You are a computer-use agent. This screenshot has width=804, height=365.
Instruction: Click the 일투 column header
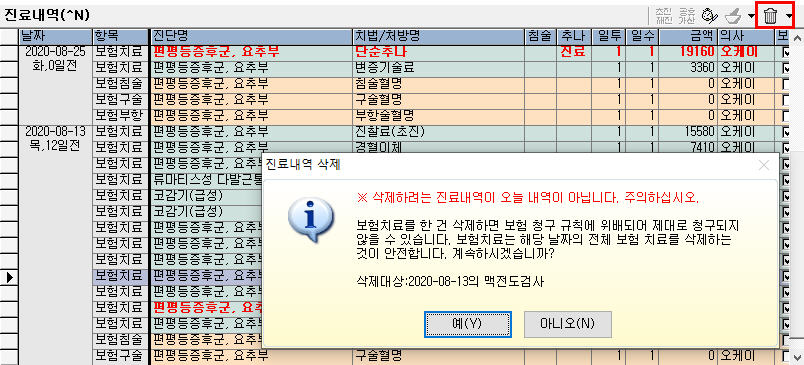pos(608,36)
